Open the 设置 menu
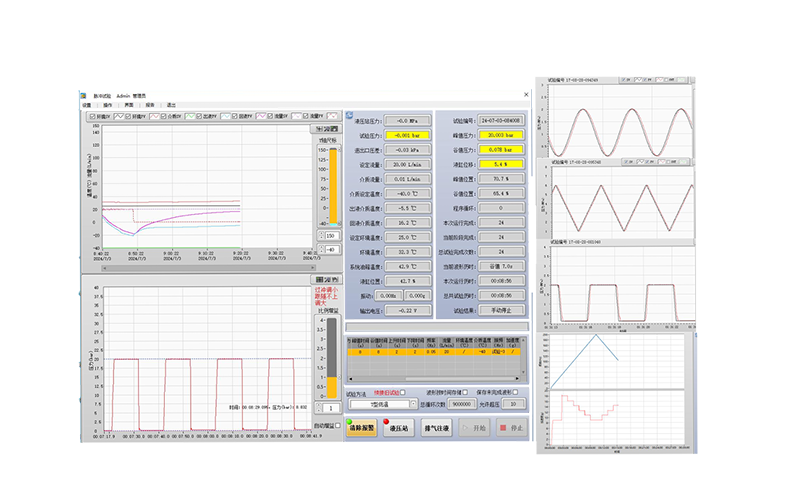The height and width of the screenshot is (484, 800). (x=86, y=104)
